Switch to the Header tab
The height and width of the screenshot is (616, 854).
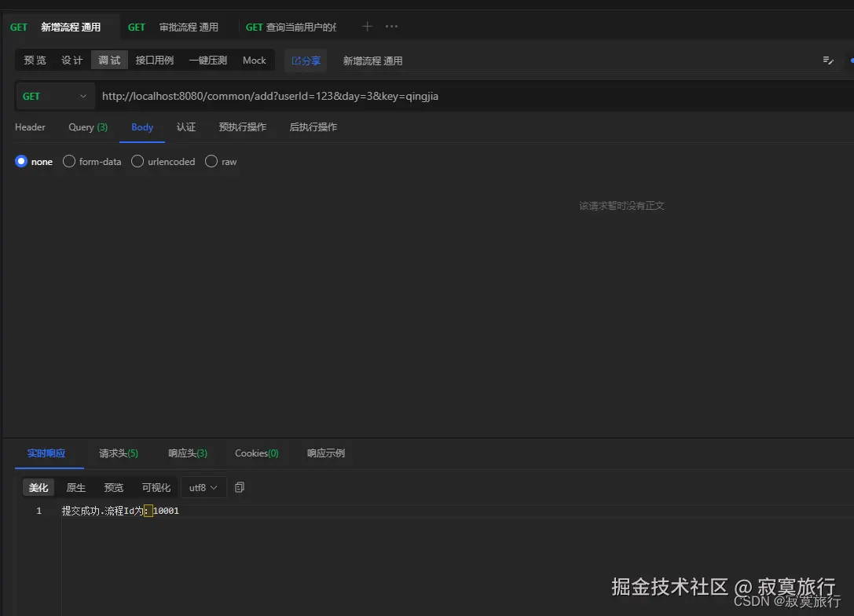click(x=30, y=127)
